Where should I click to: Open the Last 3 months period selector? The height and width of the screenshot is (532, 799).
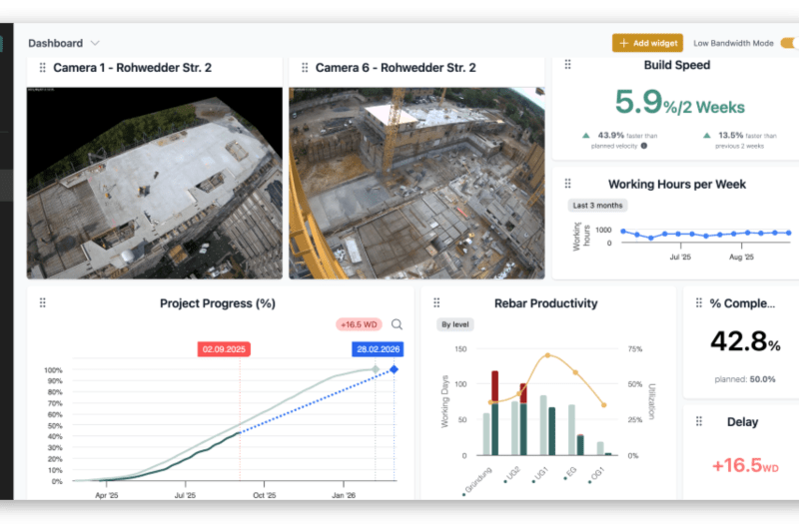(x=598, y=206)
